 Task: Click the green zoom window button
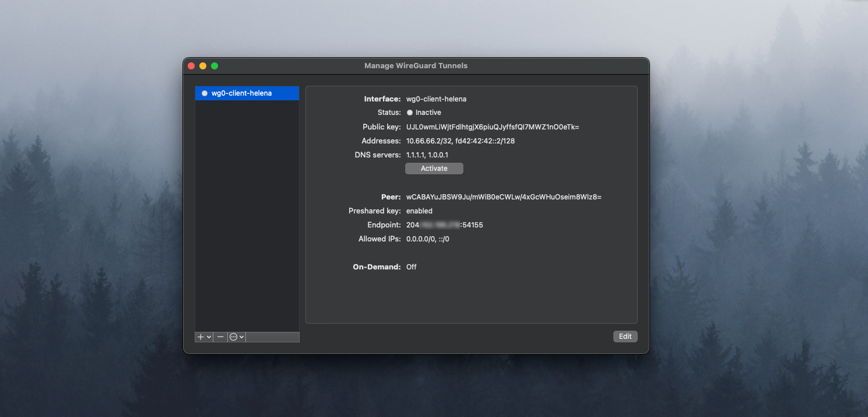tap(215, 66)
